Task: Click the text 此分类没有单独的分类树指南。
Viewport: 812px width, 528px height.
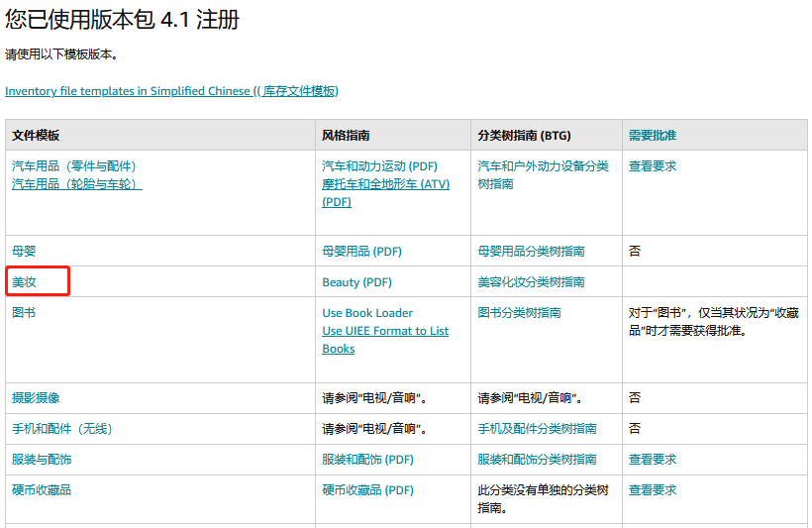Action: coord(544,498)
